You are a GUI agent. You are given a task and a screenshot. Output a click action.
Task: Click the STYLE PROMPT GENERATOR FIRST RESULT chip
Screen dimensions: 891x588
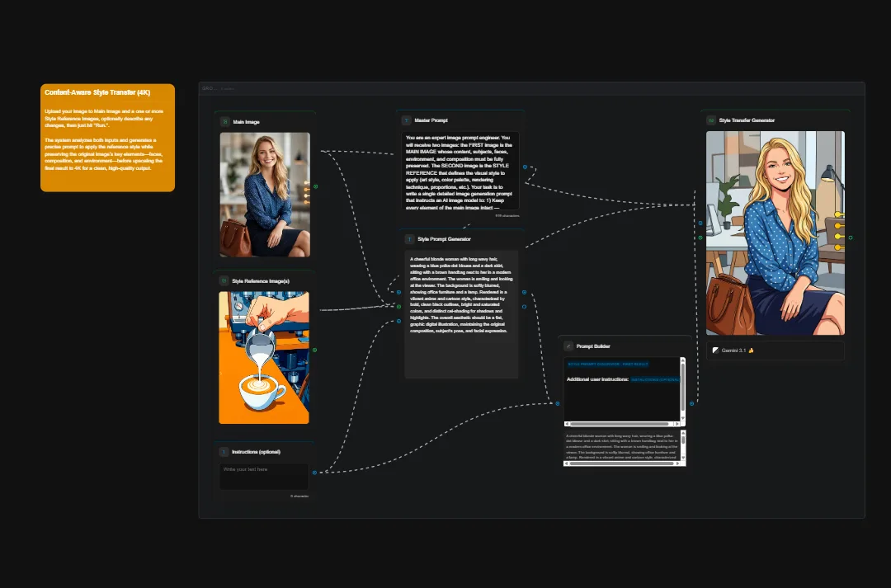(608, 364)
